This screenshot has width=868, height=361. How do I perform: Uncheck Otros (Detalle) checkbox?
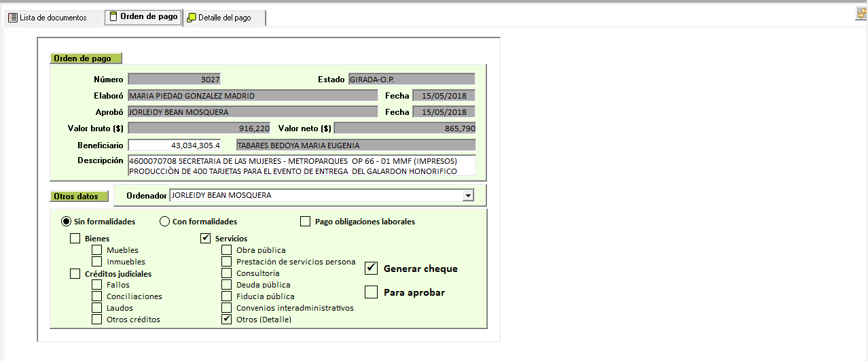(x=226, y=319)
